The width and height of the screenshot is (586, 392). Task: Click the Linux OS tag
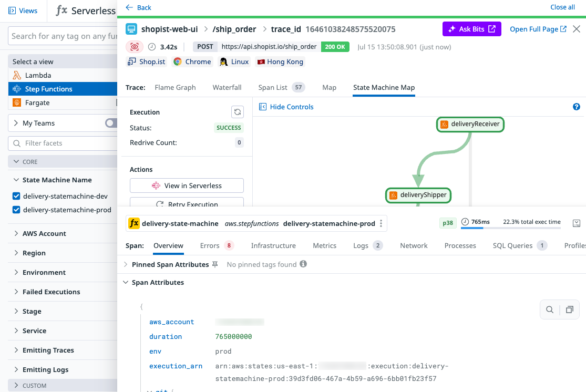point(234,61)
